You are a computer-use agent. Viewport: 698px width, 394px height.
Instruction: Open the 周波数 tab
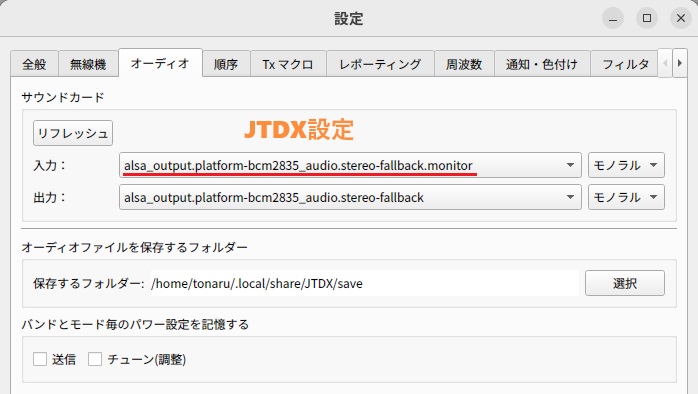point(464,64)
